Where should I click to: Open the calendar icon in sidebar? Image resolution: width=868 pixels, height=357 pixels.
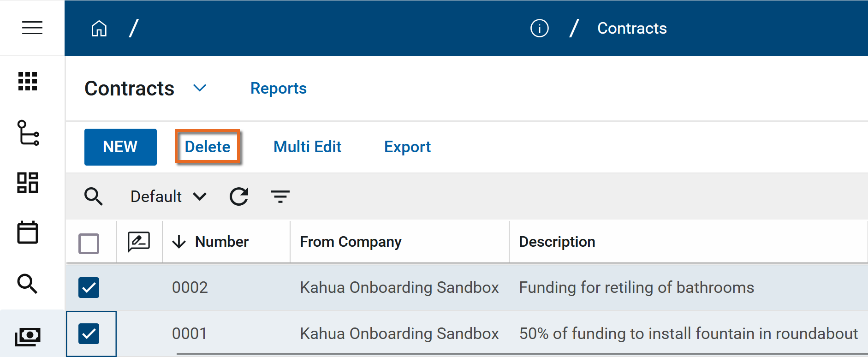28,232
